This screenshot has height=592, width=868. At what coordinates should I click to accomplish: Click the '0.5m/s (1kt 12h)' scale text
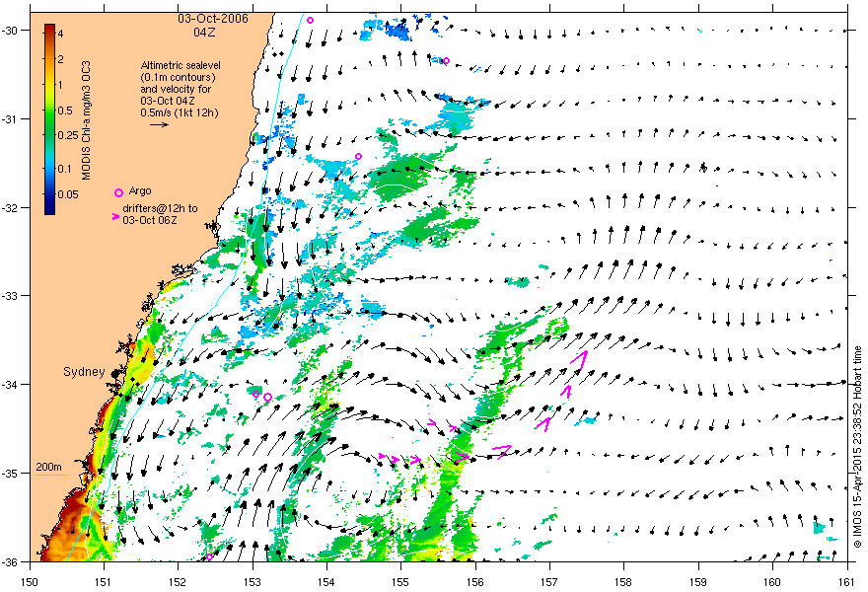[180, 112]
